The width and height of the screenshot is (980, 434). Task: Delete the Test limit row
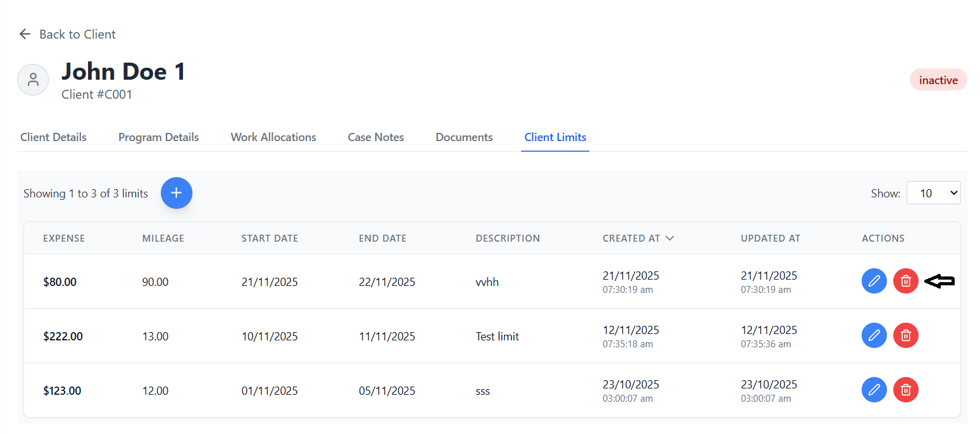point(905,335)
